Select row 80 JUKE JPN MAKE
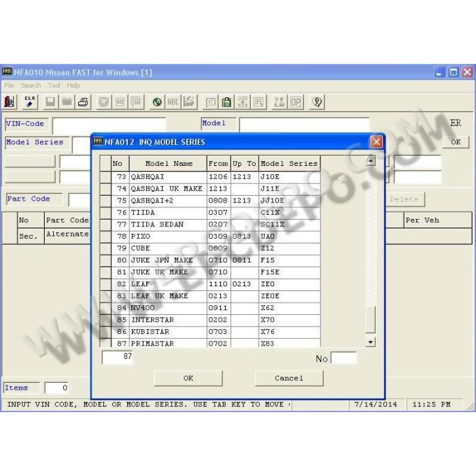 tap(210, 260)
